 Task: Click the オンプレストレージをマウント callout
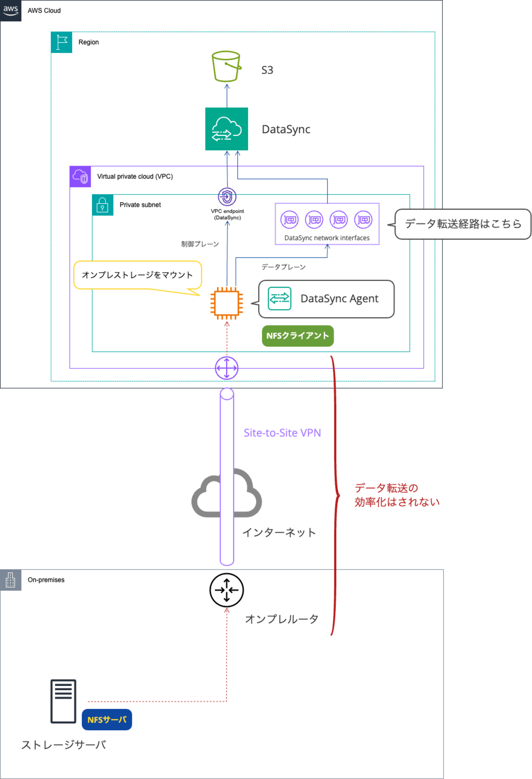point(137,275)
